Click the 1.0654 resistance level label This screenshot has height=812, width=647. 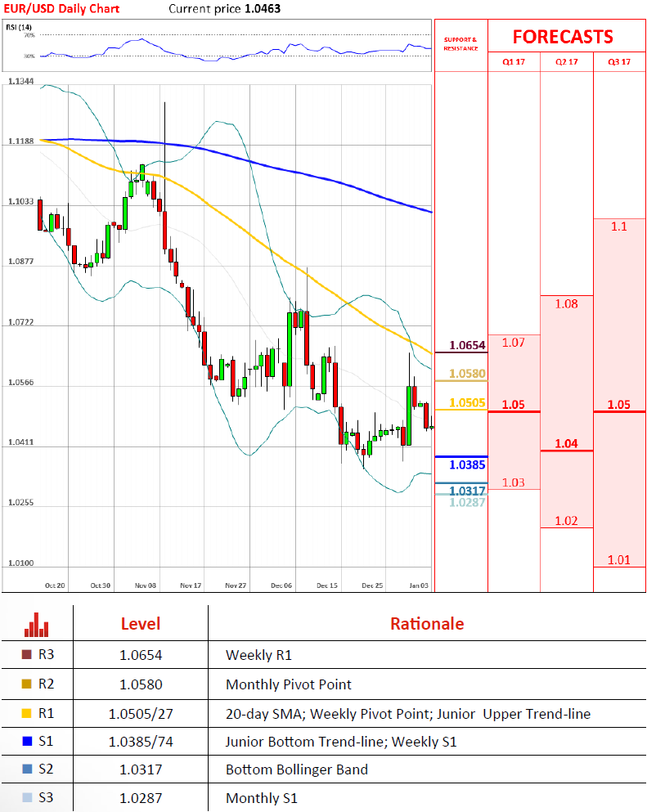pyautogui.click(x=467, y=345)
